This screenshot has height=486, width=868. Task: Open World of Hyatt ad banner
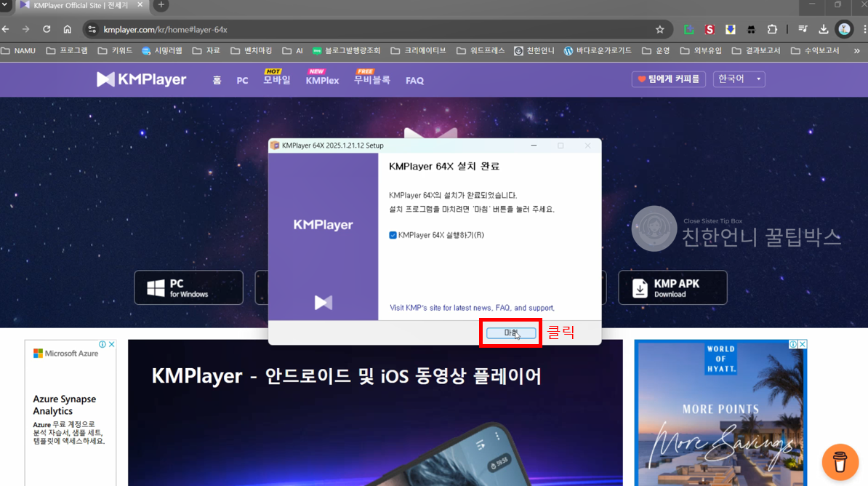point(720,413)
